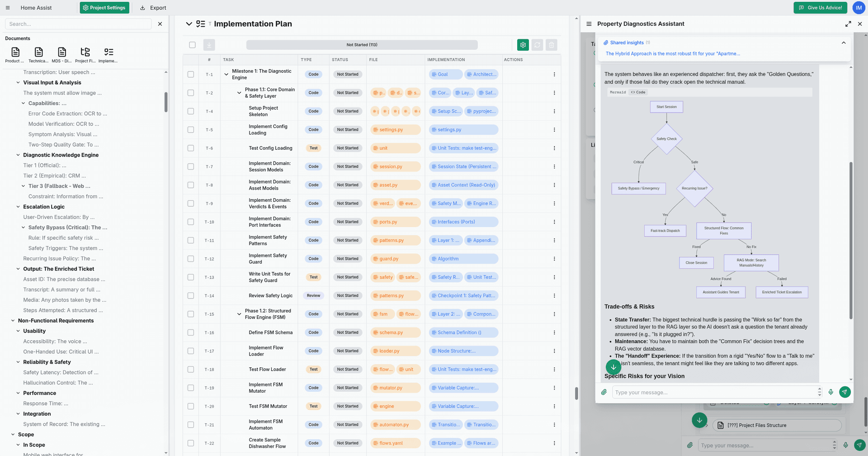Collapse Milestone 1: The Diagnostic Engine row
868x456 pixels.
tap(226, 75)
